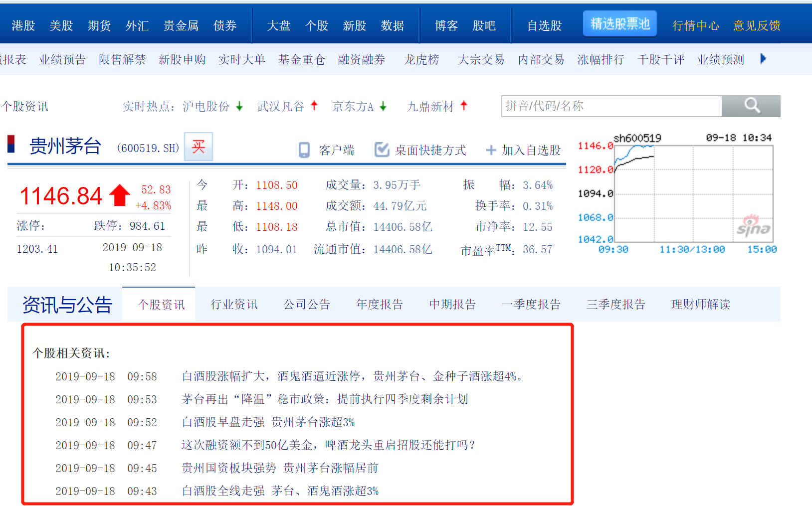Click the 京东方A hot stock link
The width and height of the screenshot is (812, 506).
click(353, 106)
